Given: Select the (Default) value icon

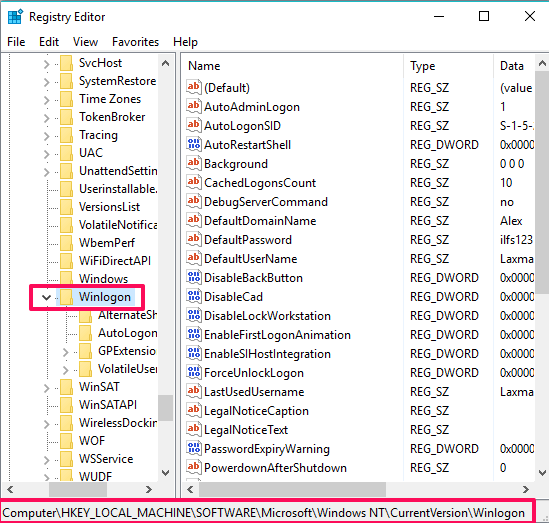Looking at the screenshot, I should 193,87.
